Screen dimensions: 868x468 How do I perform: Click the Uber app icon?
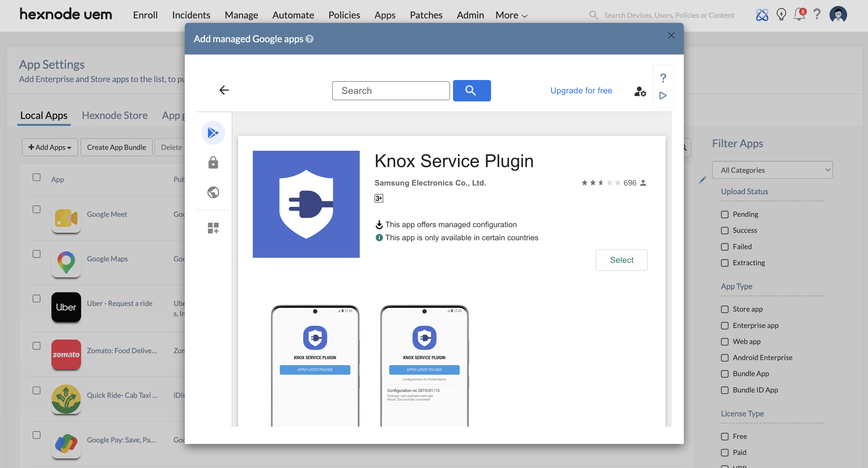[x=66, y=307]
